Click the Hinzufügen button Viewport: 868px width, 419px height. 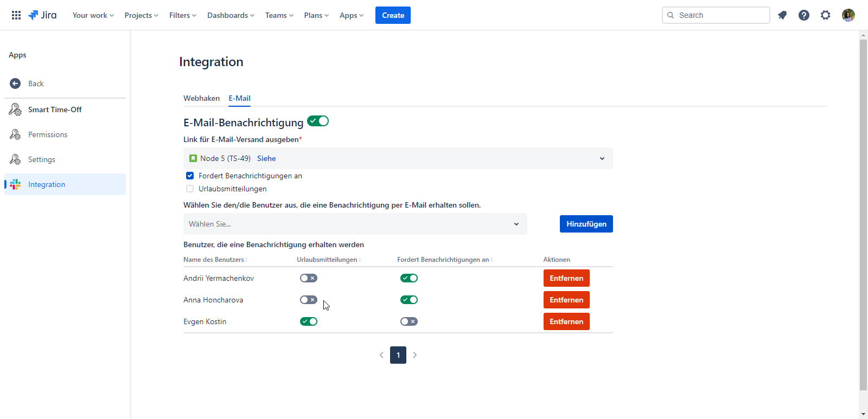(x=586, y=224)
